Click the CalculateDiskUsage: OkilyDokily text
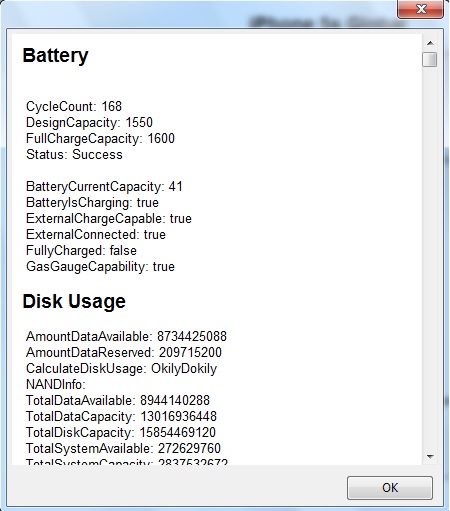Viewport: 450px width, 511px height. (122, 368)
